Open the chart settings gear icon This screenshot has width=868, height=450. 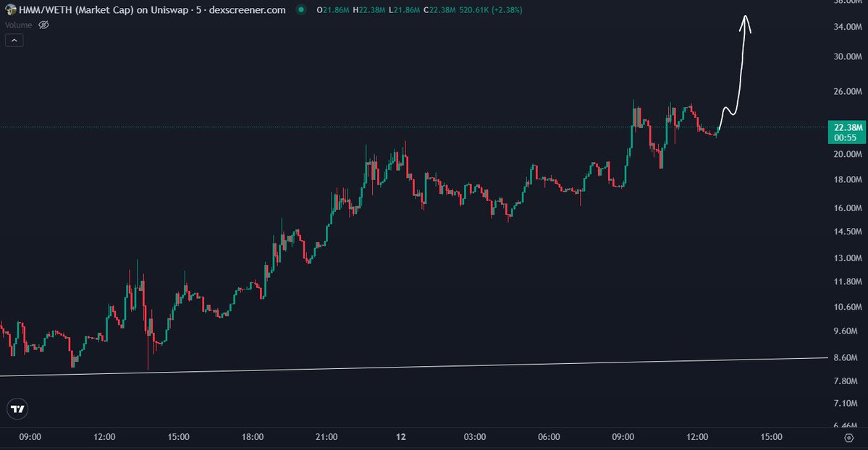click(x=848, y=438)
